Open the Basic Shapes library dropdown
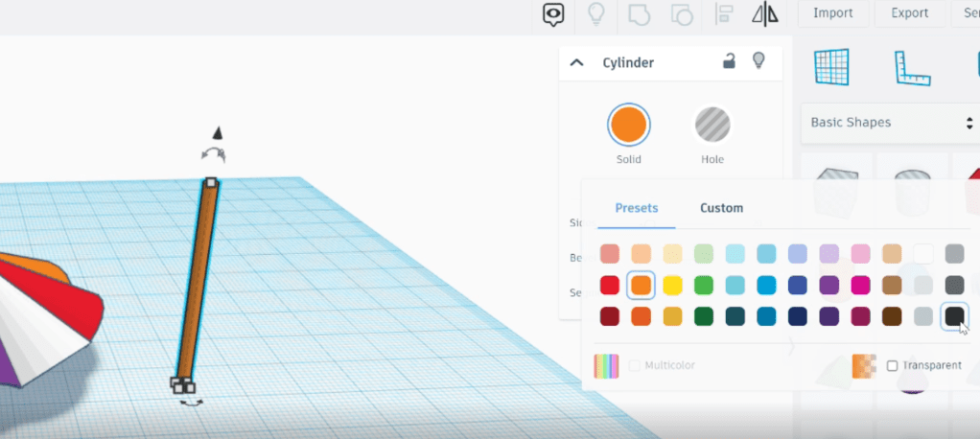980x439 pixels. (890, 123)
